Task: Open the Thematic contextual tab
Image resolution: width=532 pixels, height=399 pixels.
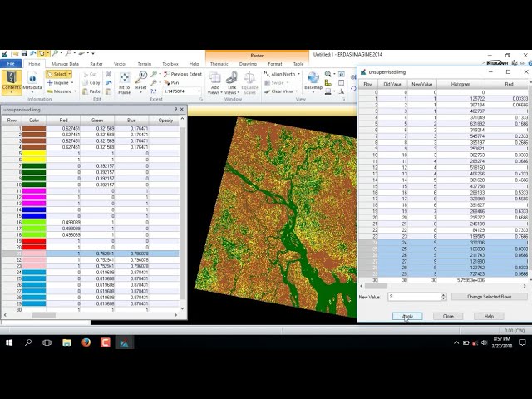Action: coord(219,64)
